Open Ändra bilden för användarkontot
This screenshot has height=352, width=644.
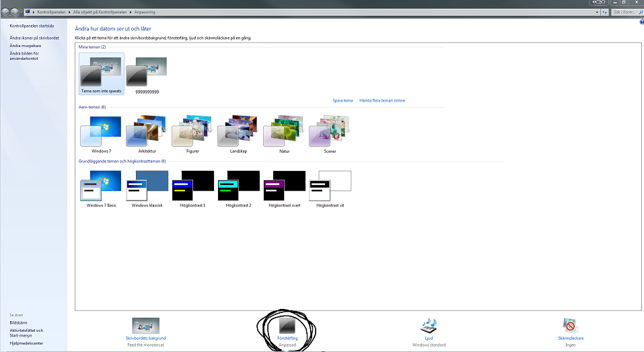point(24,56)
